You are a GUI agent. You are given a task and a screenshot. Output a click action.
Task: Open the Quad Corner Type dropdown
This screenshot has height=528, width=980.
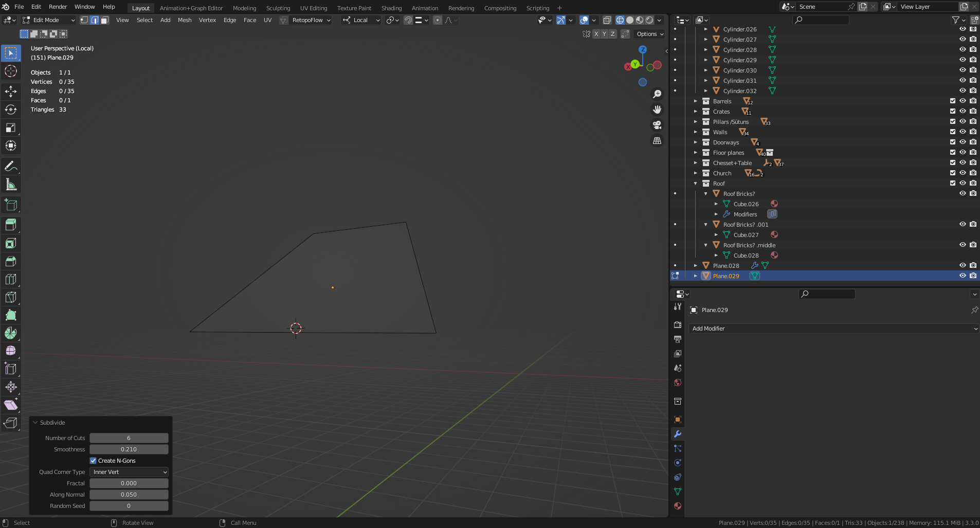point(128,472)
